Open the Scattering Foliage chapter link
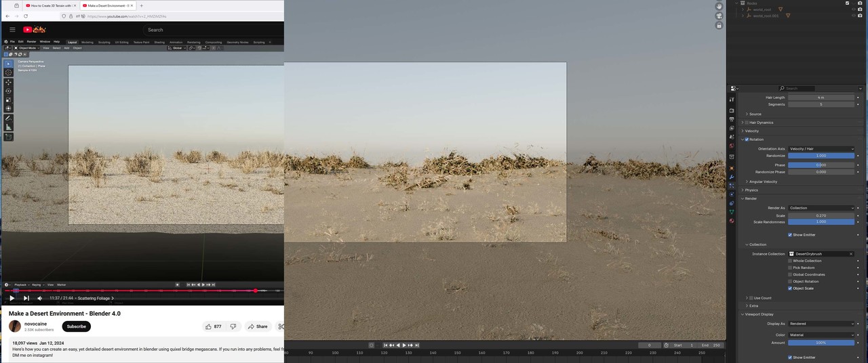 (x=94, y=298)
